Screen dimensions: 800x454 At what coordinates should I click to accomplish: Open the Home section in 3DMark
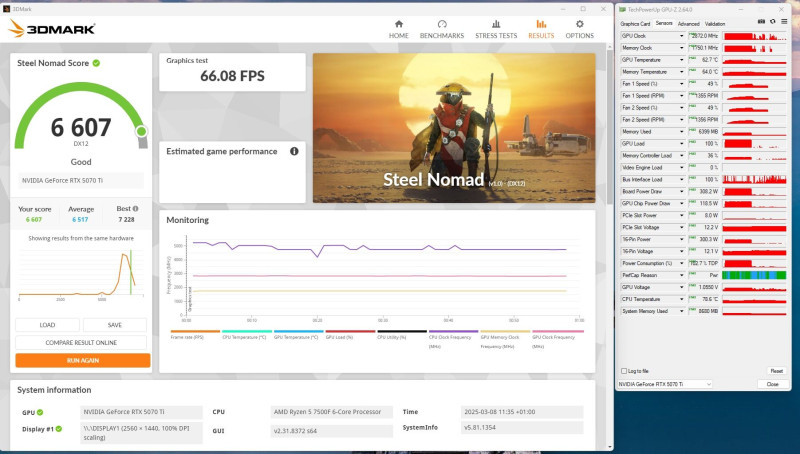click(x=398, y=29)
